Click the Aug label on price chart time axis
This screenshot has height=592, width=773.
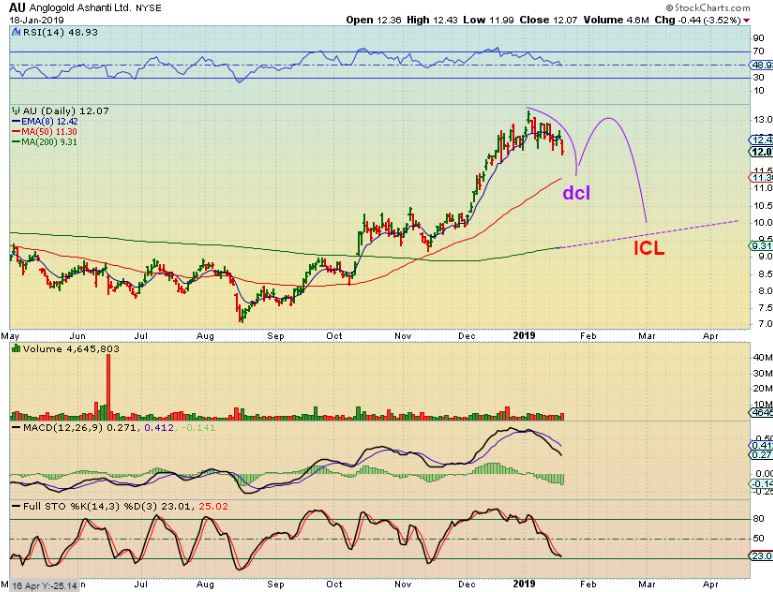(205, 336)
